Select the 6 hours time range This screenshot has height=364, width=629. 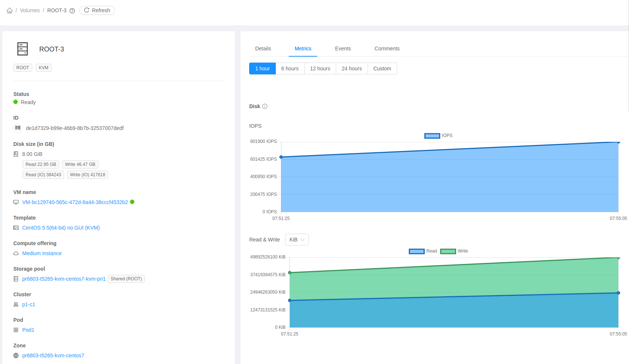(x=290, y=69)
